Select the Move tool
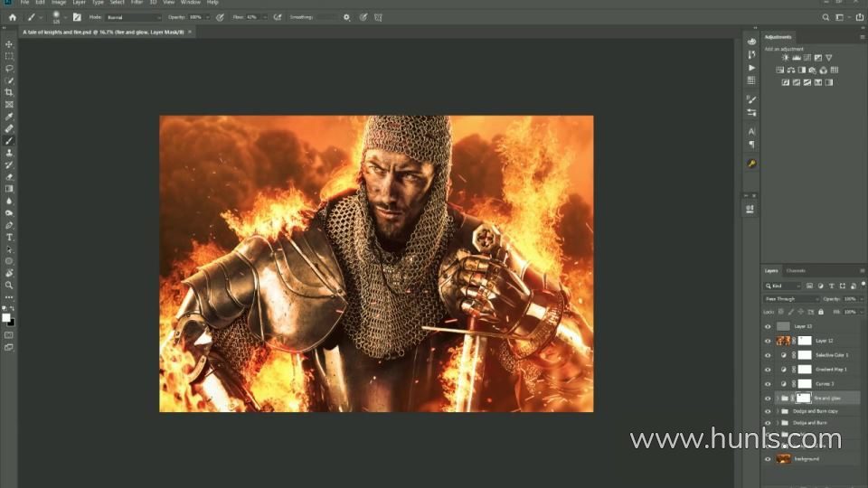Screen dimensions: 868x488 click(9, 44)
